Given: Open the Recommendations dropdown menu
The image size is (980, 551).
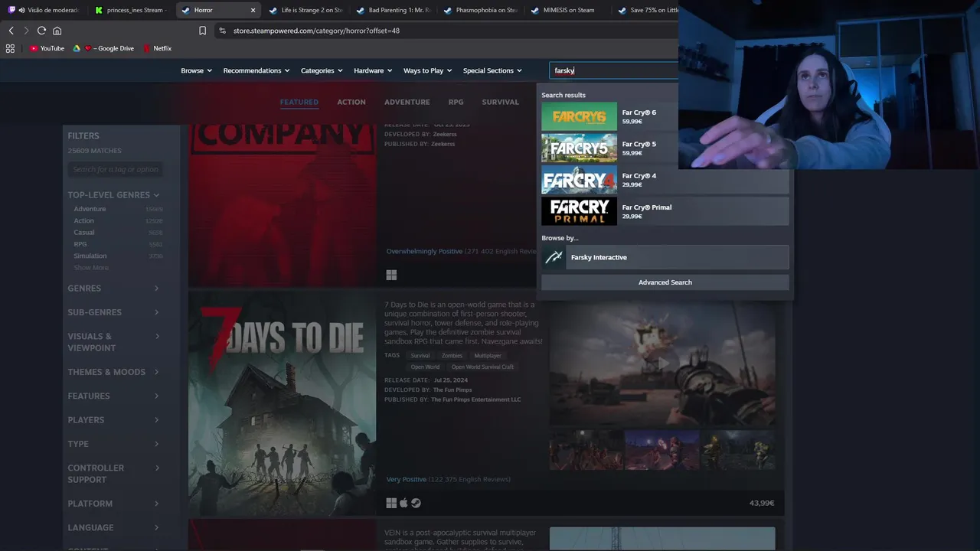Looking at the screenshot, I should tap(256, 70).
